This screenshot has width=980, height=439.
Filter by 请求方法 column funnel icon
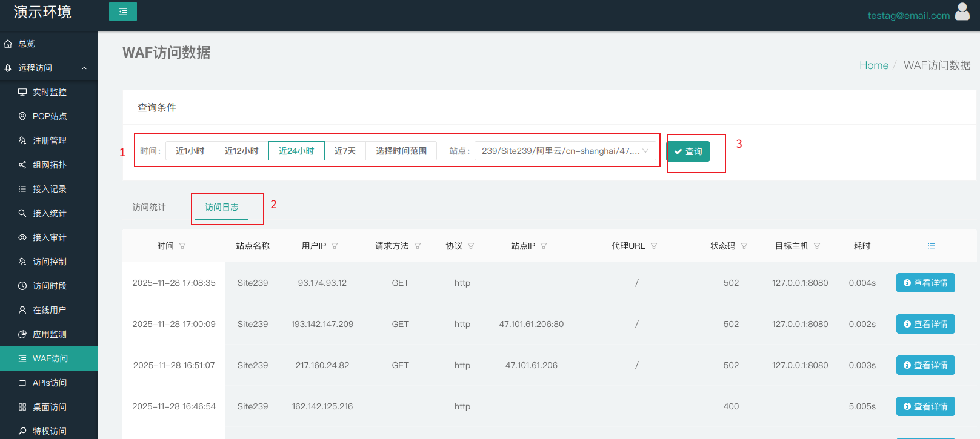pyautogui.click(x=418, y=246)
